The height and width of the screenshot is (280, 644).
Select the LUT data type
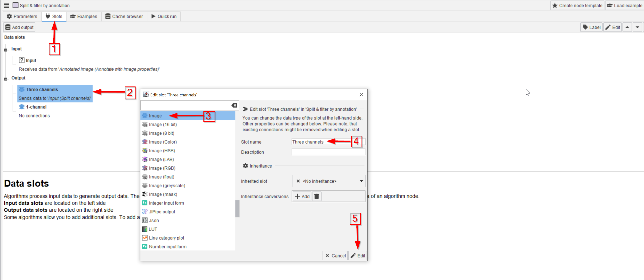(x=153, y=229)
